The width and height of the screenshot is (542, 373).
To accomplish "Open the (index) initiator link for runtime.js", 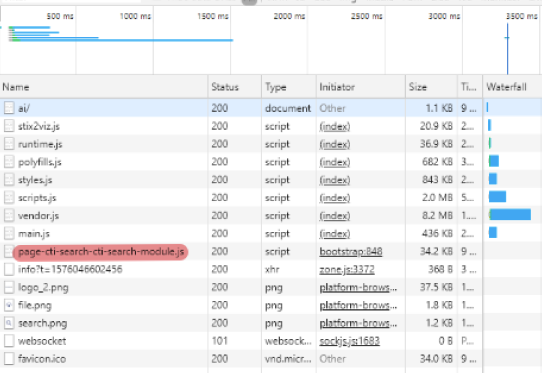I will [x=335, y=144].
